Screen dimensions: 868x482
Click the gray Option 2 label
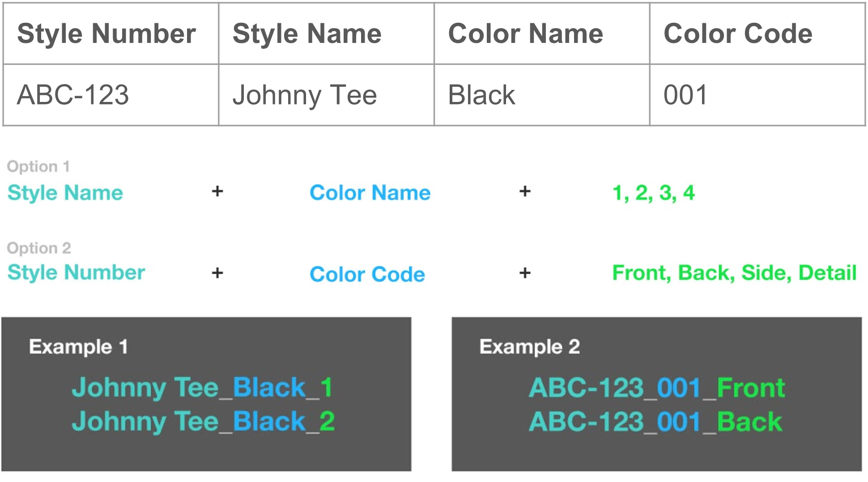click(x=39, y=248)
